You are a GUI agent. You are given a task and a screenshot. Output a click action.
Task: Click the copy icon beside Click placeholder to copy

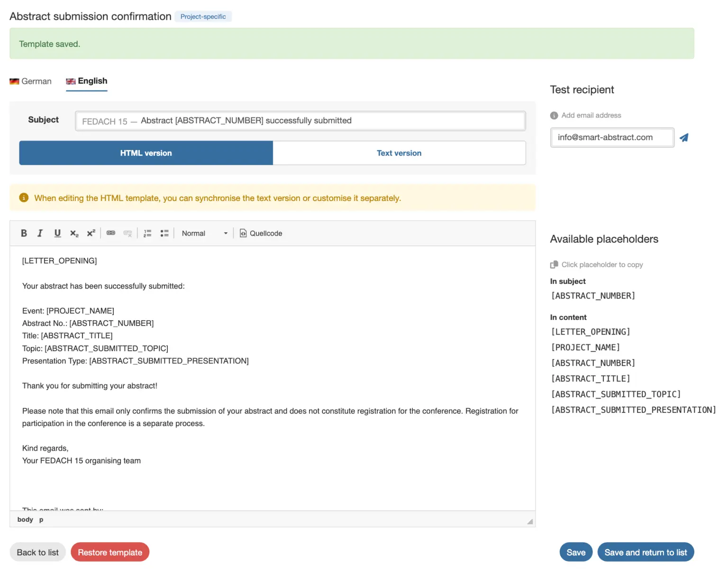tap(554, 264)
